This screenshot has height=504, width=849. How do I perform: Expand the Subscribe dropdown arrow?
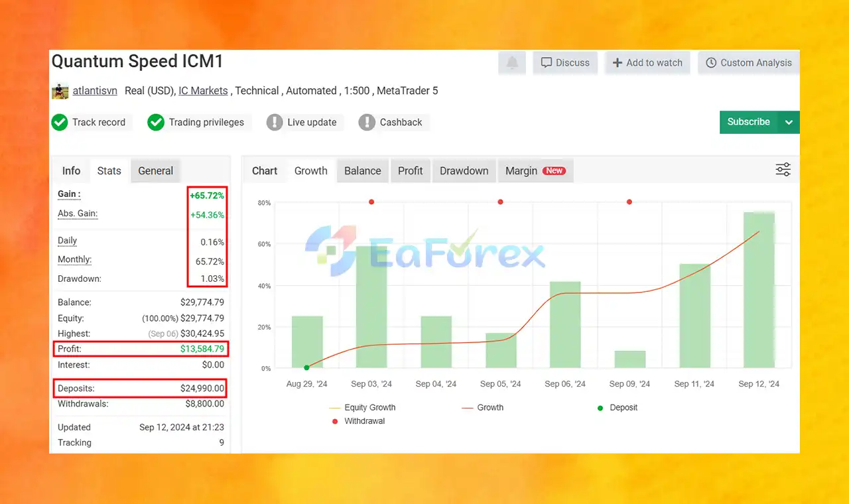pyautogui.click(x=789, y=122)
